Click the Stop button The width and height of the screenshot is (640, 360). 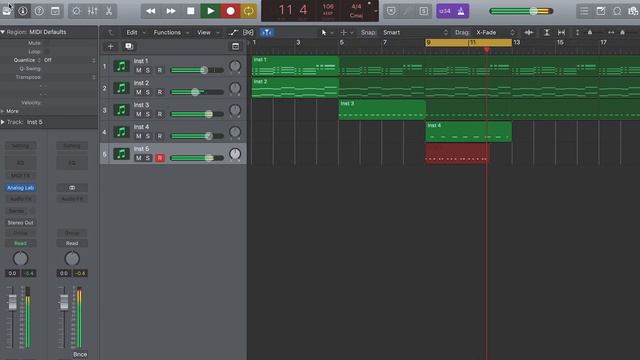[191, 11]
